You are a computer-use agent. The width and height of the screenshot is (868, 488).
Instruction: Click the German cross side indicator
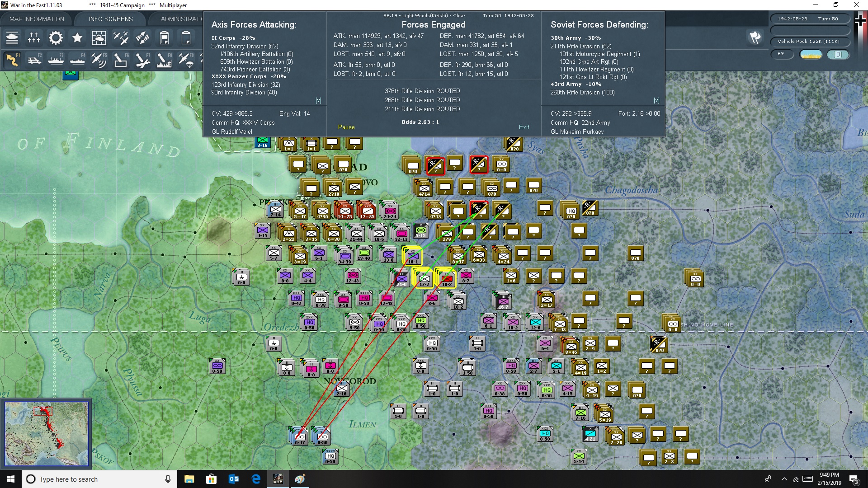click(x=861, y=21)
